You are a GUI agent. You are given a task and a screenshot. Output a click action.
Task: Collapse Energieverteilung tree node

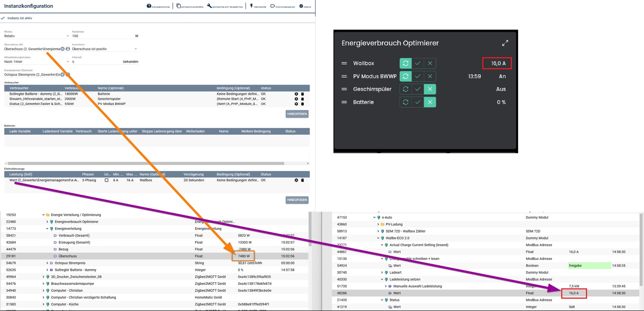point(47,229)
